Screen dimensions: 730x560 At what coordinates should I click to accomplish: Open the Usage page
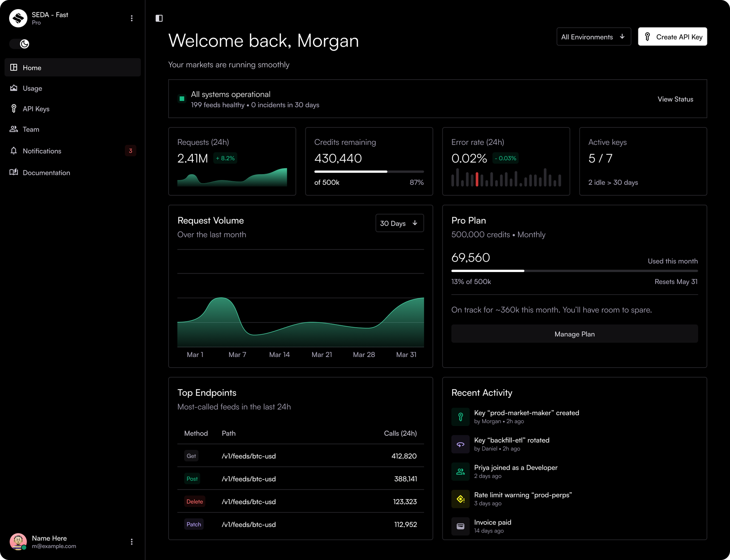[x=73, y=88]
